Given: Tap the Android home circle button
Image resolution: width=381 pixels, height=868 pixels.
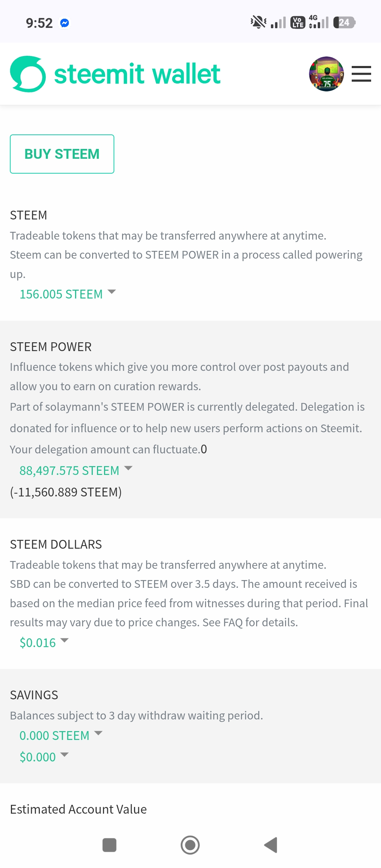Looking at the screenshot, I should pos(190,845).
